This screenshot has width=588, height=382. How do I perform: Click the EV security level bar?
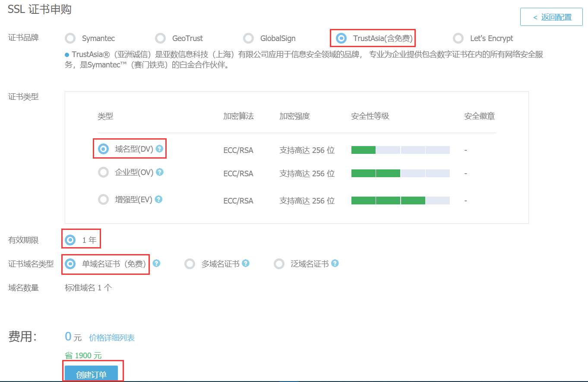click(400, 201)
